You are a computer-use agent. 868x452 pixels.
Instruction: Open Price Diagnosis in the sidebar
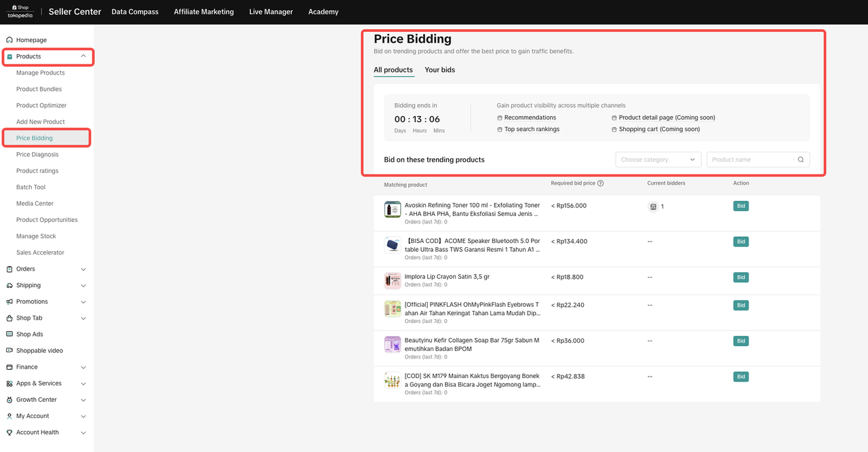(x=37, y=155)
